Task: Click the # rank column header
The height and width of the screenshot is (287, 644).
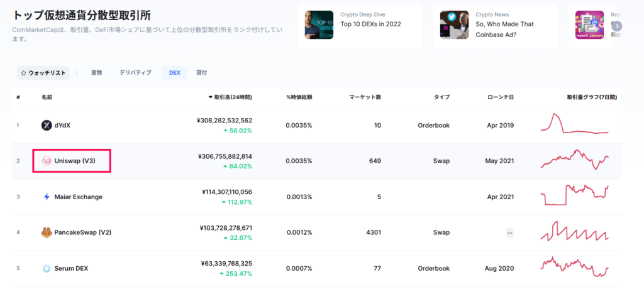Action: [x=18, y=97]
